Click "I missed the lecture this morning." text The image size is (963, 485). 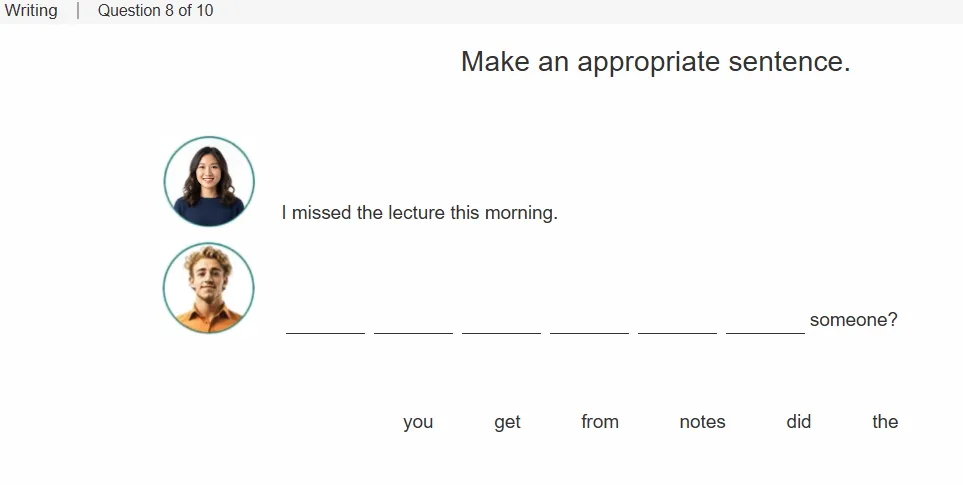pyautogui.click(x=419, y=212)
